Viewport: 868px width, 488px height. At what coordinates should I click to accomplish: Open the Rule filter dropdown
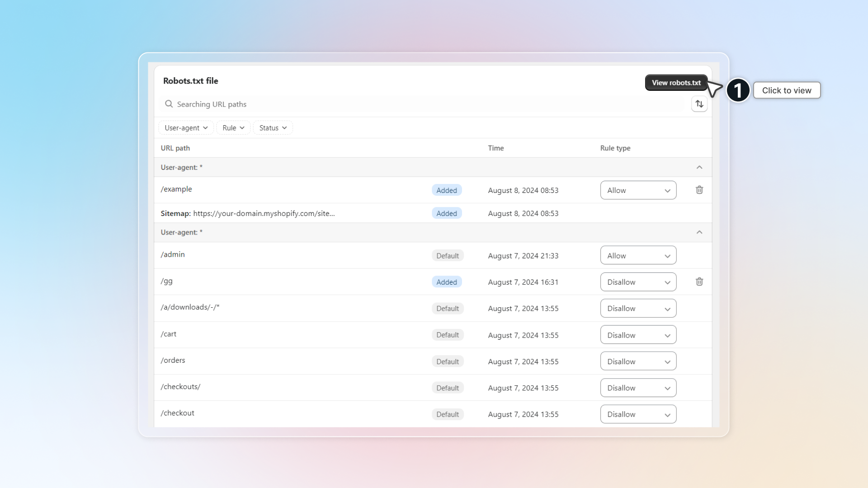tap(233, 128)
